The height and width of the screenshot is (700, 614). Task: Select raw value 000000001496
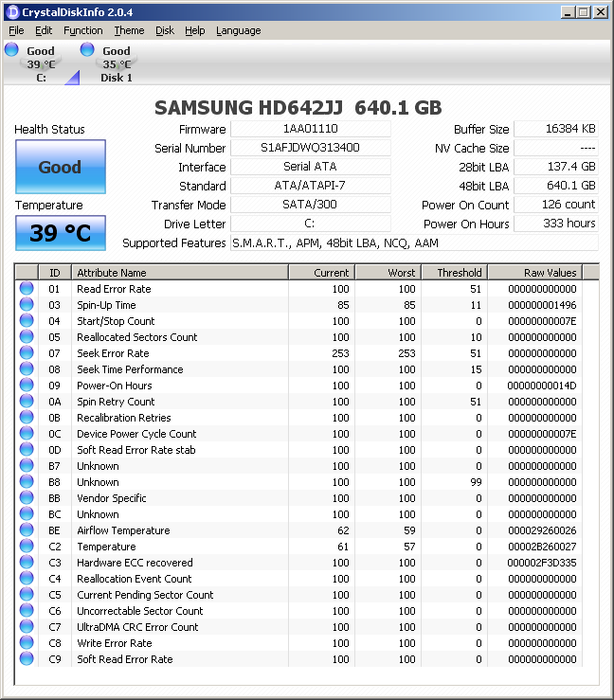pos(542,305)
